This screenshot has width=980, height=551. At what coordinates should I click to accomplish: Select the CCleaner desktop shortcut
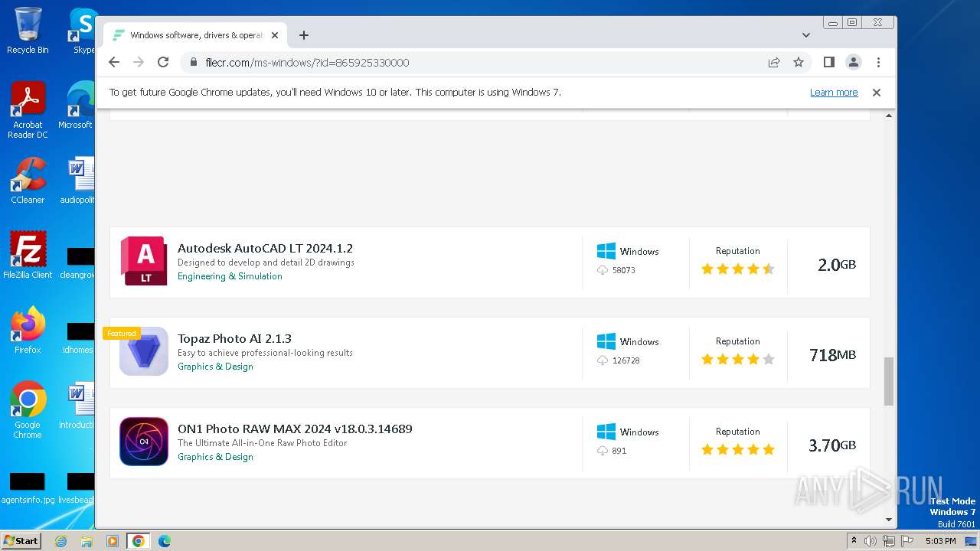28,181
